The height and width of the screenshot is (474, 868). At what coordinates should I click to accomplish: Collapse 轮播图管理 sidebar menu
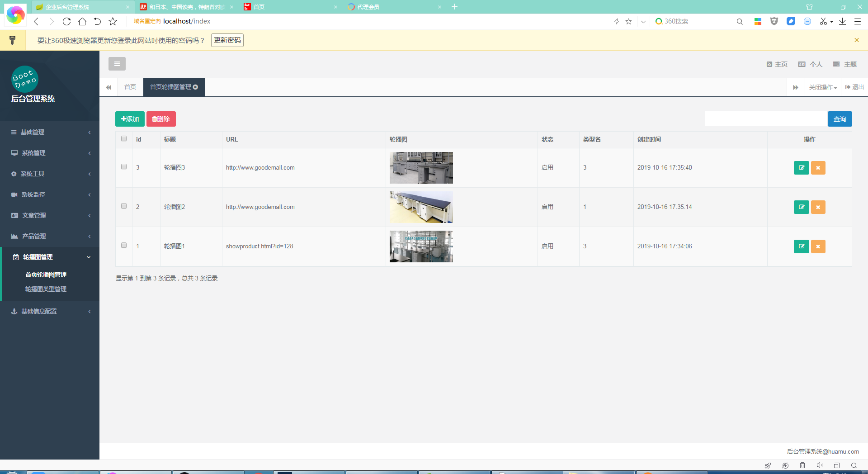(x=50, y=257)
